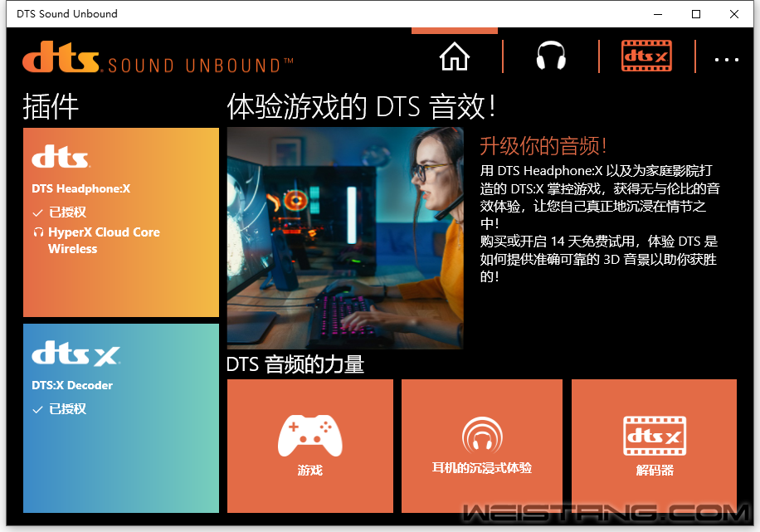Screen dimensions: 760x532
Task: Minimize the DTS Sound Unbound window
Action: tap(658, 14)
